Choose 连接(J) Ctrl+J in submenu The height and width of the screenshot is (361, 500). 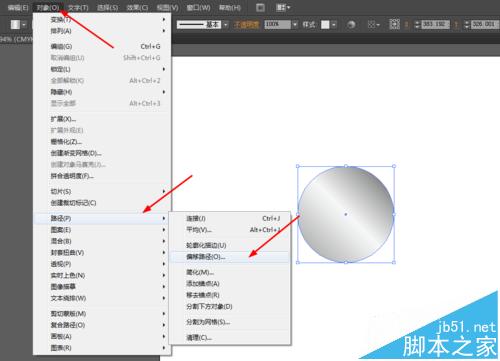click(230, 218)
